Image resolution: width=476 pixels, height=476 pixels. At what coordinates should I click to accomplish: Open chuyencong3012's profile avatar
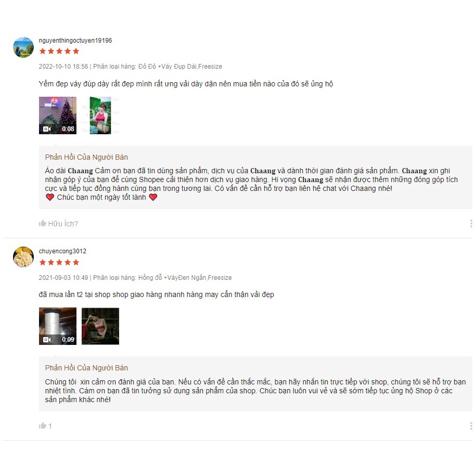click(23, 257)
